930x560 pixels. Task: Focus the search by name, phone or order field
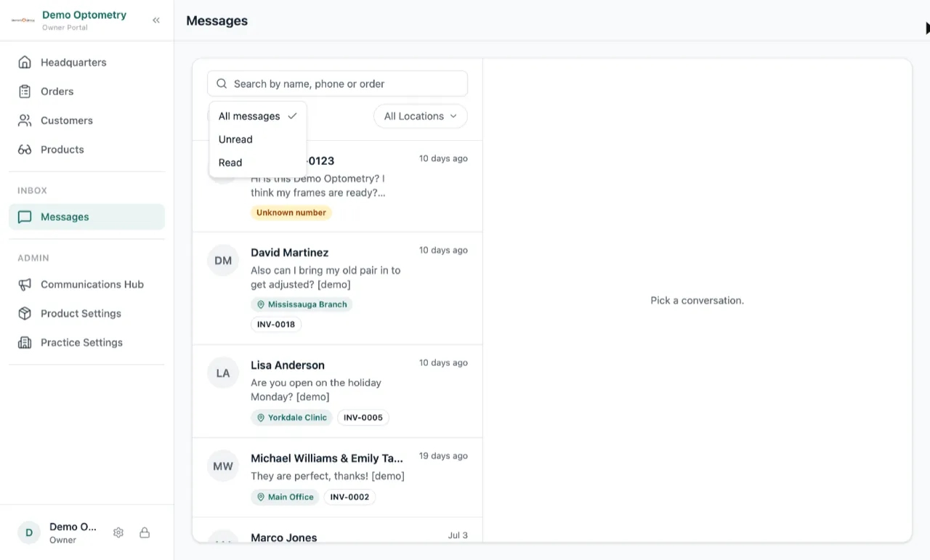pyautogui.click(x=338, y=84)
